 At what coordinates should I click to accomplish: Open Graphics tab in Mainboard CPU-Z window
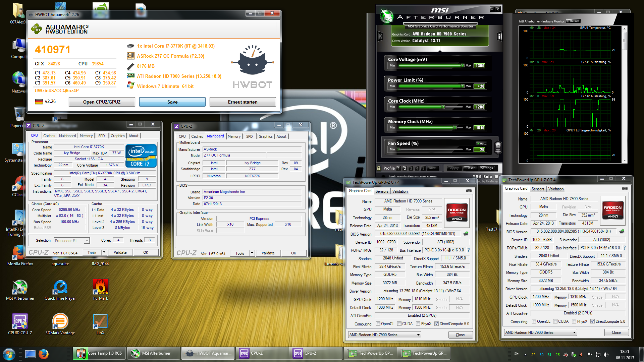point(265,136)
